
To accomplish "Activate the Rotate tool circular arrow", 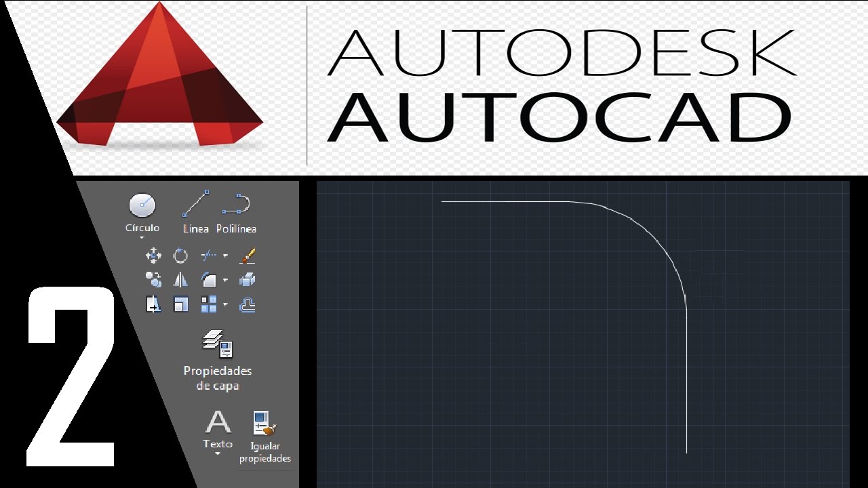I will pos(180,256).
